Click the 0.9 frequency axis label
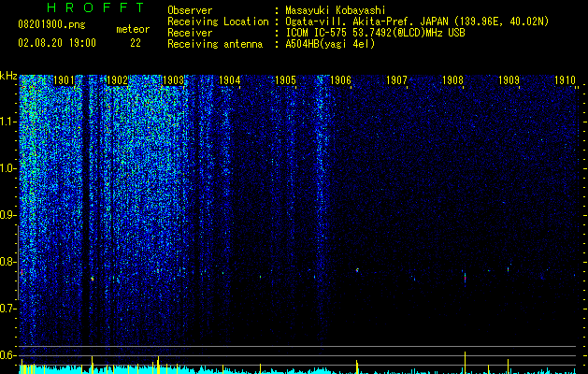 [x=8, y=215]
